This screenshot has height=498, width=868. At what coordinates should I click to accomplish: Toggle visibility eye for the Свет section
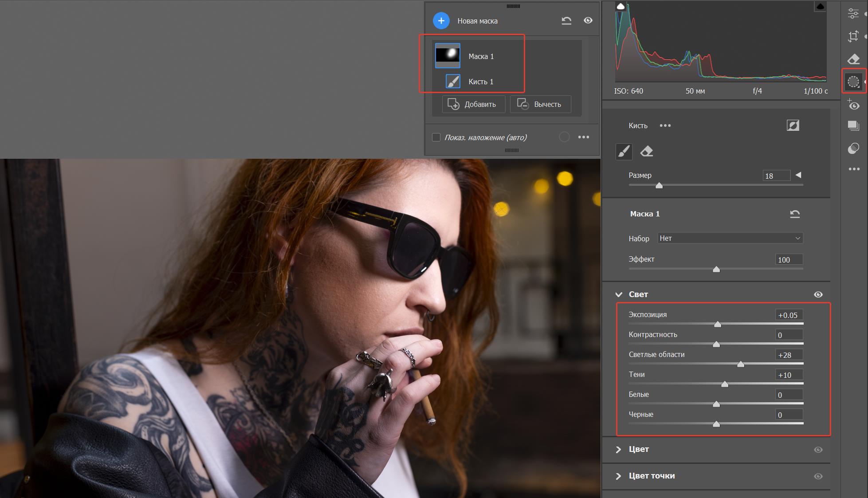pyautogui.click(x=818, y=294)
